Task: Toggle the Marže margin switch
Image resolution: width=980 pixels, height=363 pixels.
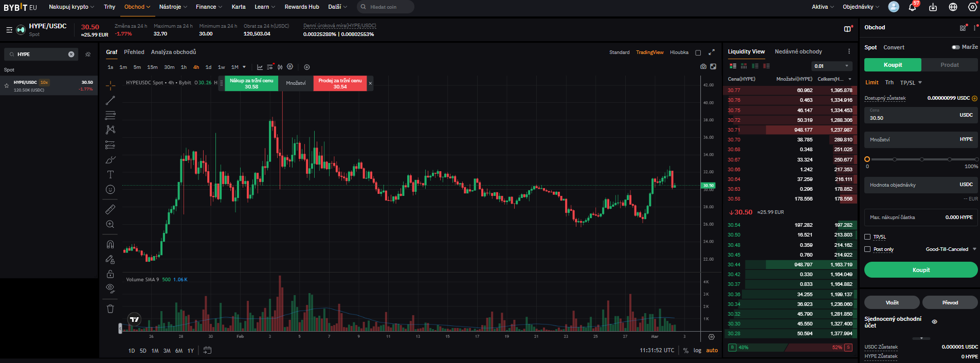Action: coord(955,47)
